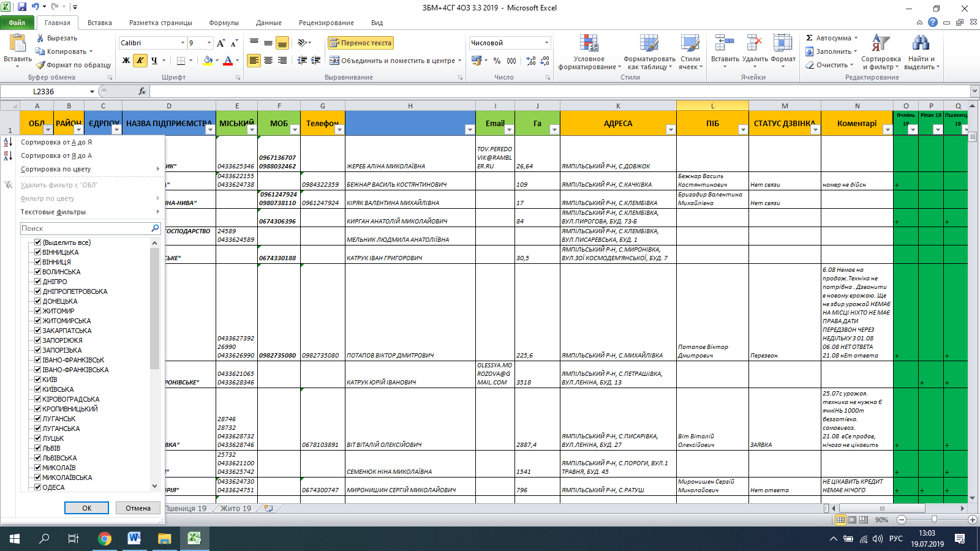Screen dimensions: 980x551
Task: Uncheck the КИЇВСЬКА filter checkbox
Action: pyautogui.click(x=37, y=389)
